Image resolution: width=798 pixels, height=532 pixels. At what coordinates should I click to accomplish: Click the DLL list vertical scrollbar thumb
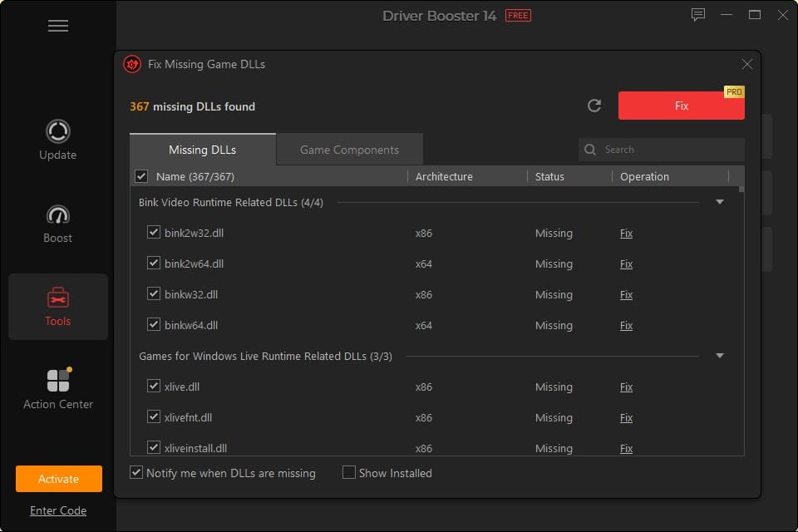point(741,189)
